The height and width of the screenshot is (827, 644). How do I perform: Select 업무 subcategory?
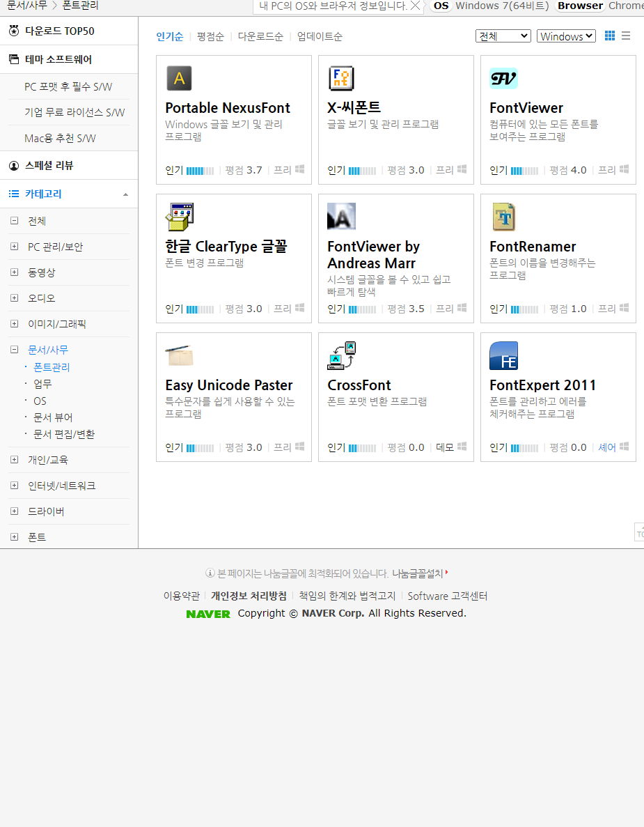[42, 384]
